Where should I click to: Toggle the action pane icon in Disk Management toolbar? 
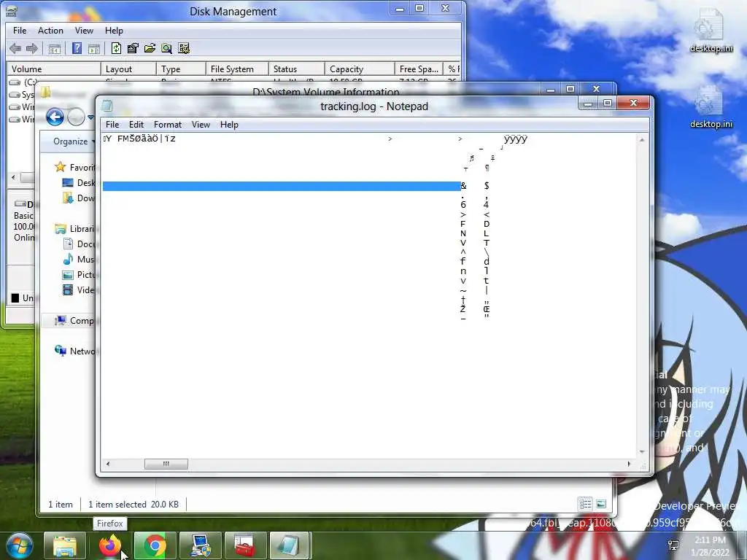coord(94,49)
